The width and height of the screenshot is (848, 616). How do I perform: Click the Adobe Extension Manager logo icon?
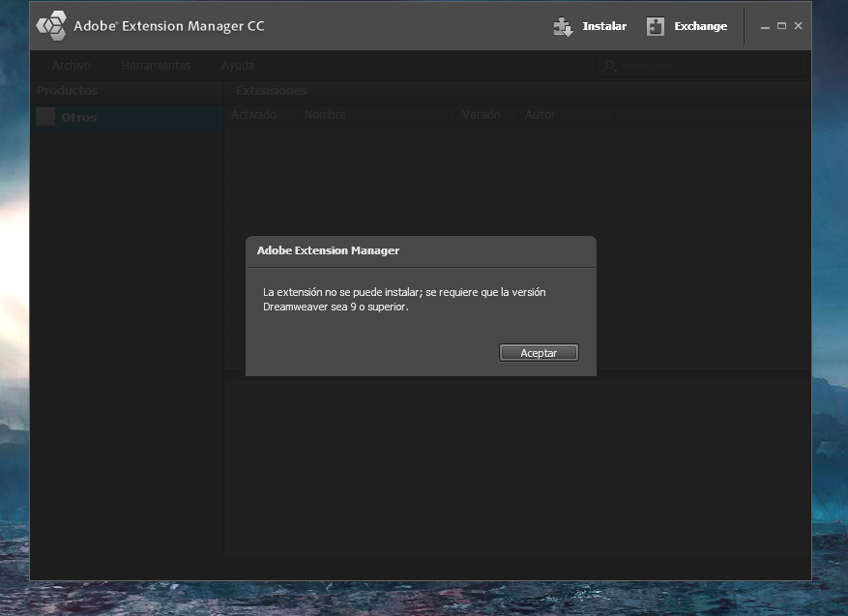[53, 25]
